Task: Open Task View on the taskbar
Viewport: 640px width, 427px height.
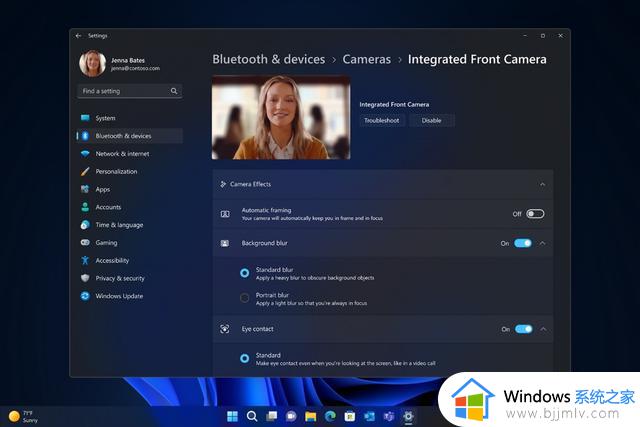Action: [x=271, y=416]
